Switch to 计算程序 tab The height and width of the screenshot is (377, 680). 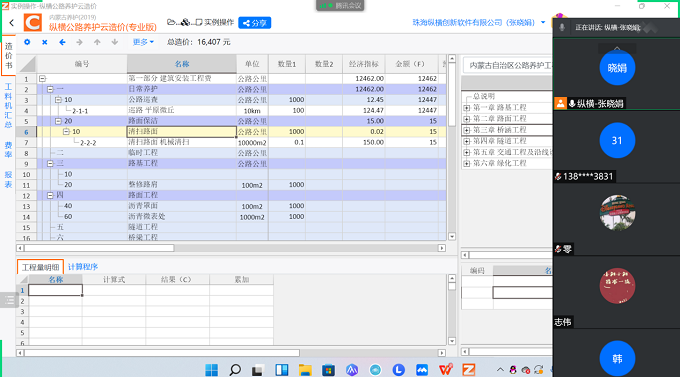pos(83,267)
